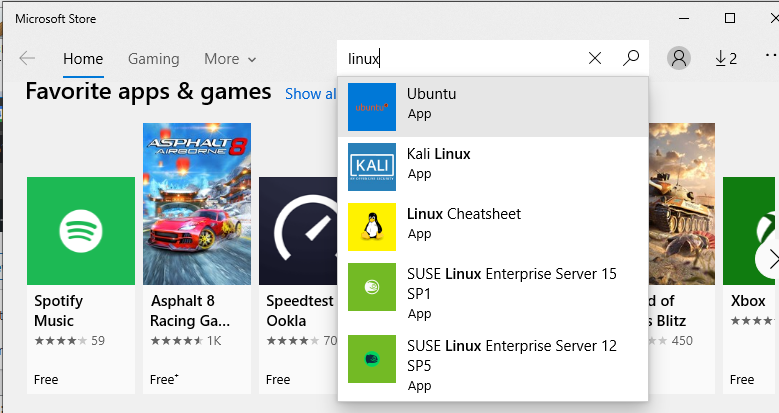Select SUSE Enterprise Server 12 SP5 icon
The image size is (779, 413).
[372, 359]
